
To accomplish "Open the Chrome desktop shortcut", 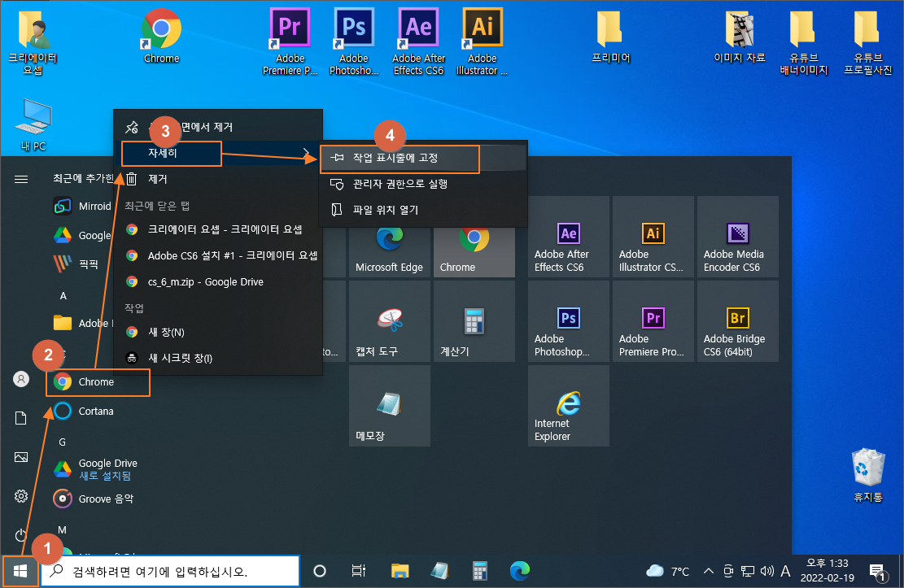I will coord(161,36).
